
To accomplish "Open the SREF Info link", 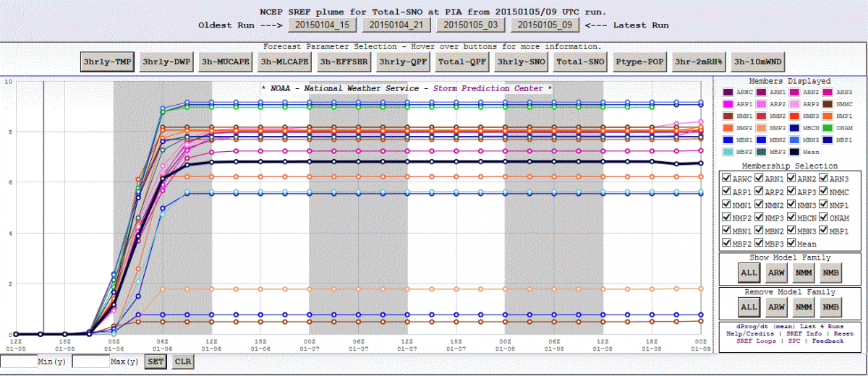I will (805, 334).
